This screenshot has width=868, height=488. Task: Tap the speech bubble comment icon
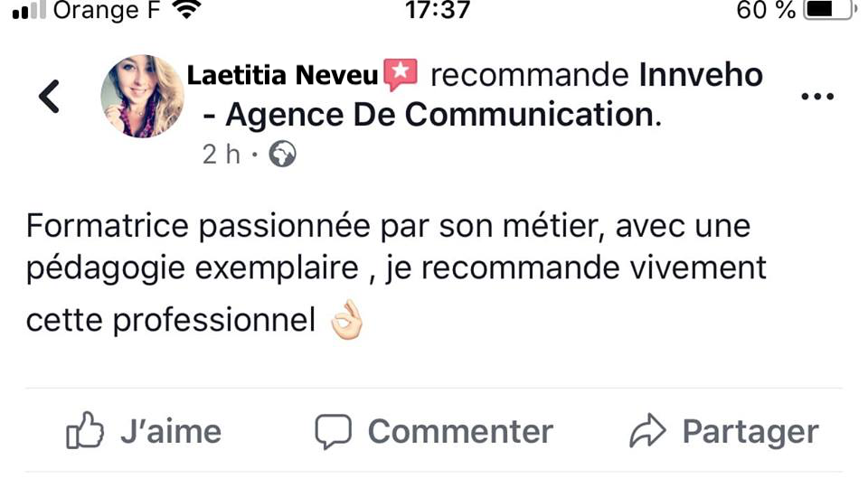pyautogui.click(x=333, y=432)
